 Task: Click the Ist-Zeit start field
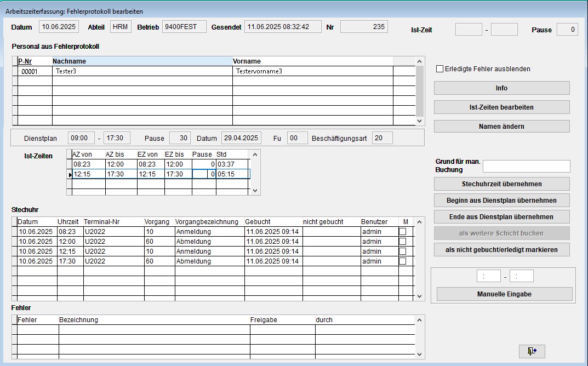[469, 29]
